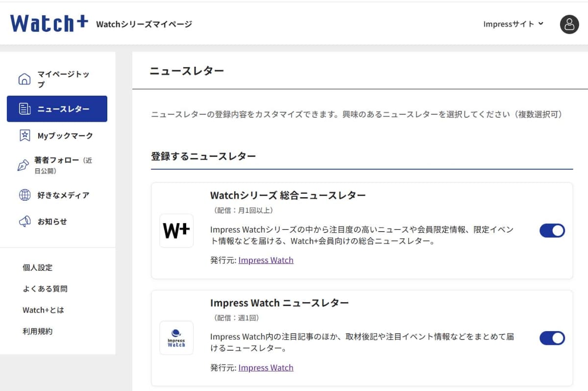Click the star bookmark icon for Myブックマーク
588x391 pixels.
[24, 135]
